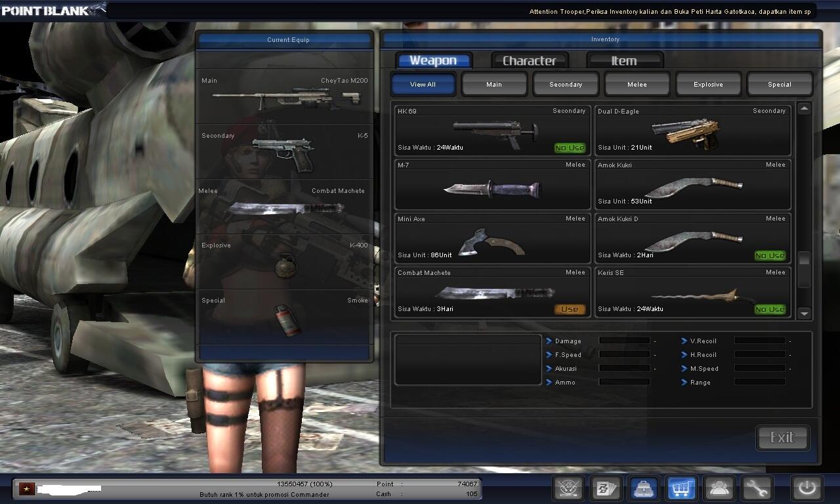Open the PB cards mission icon
The image size is (840, 504).
pos(606,488)
